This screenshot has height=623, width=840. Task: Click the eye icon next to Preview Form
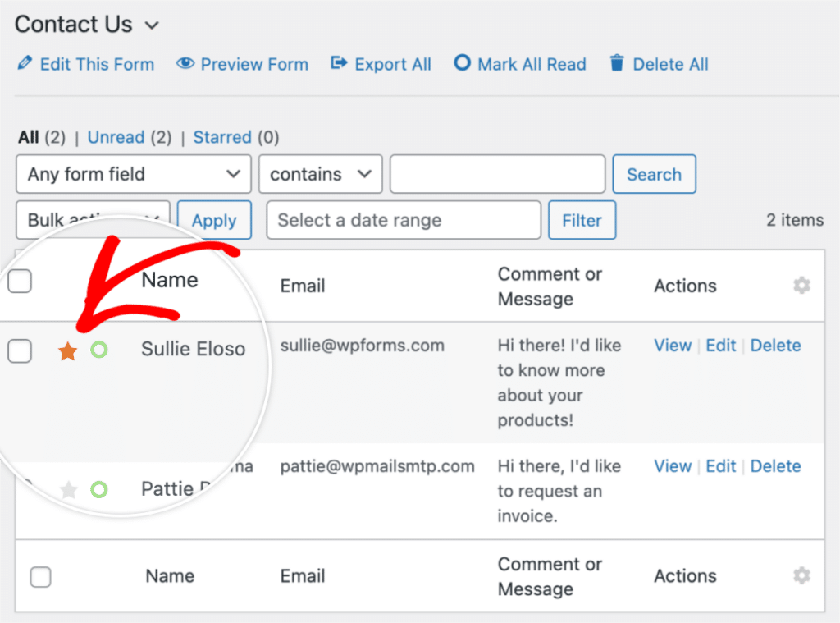click(x=185, y=63)
